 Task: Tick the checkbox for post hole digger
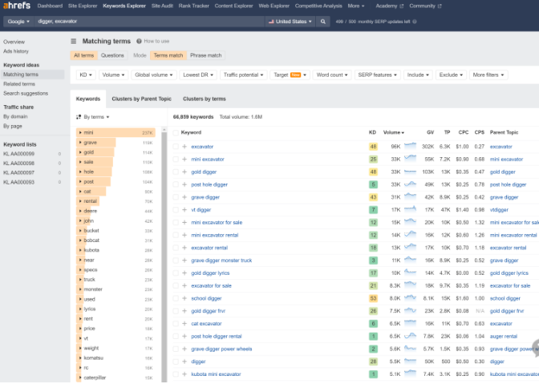pyautogui.click(x=176, y=184)
